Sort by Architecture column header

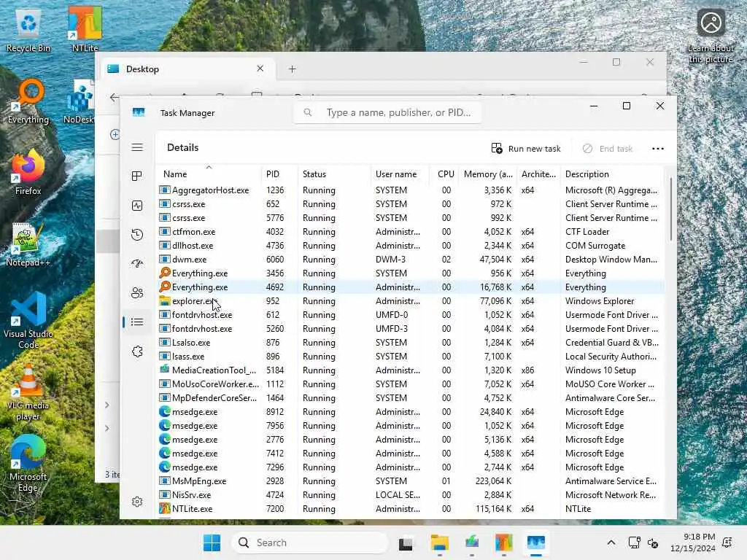pyautogui.click(x=538, y=174)
